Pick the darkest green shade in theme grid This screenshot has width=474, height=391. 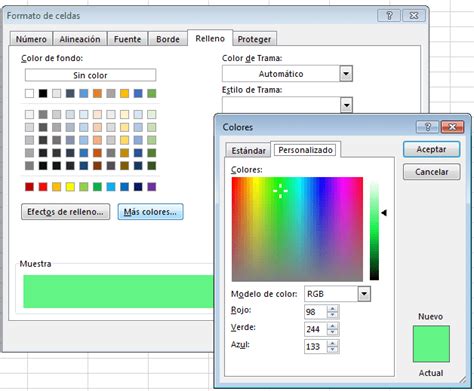point(152,166)
